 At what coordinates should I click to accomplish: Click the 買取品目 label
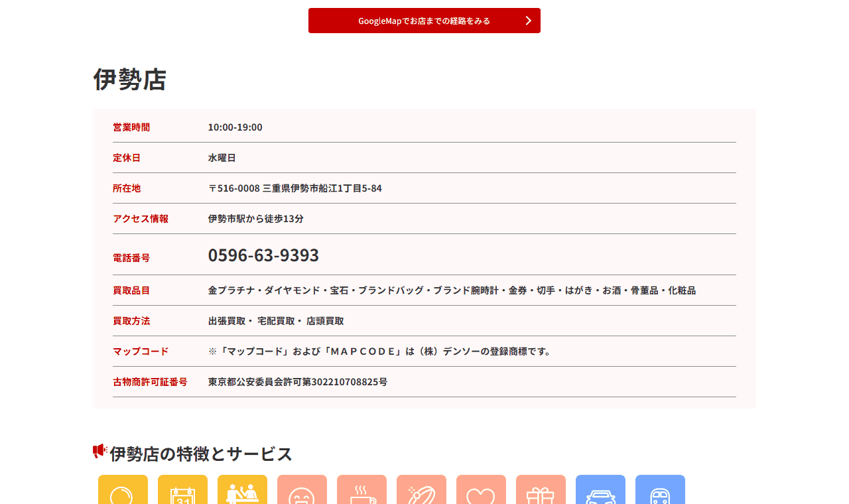coord(131,290)
